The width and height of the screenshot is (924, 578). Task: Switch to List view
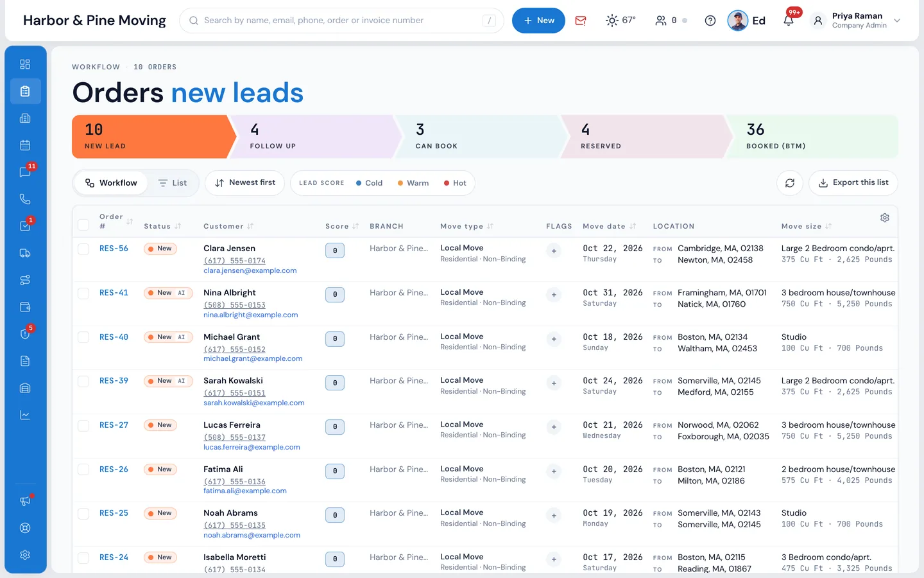click(173, 183)
